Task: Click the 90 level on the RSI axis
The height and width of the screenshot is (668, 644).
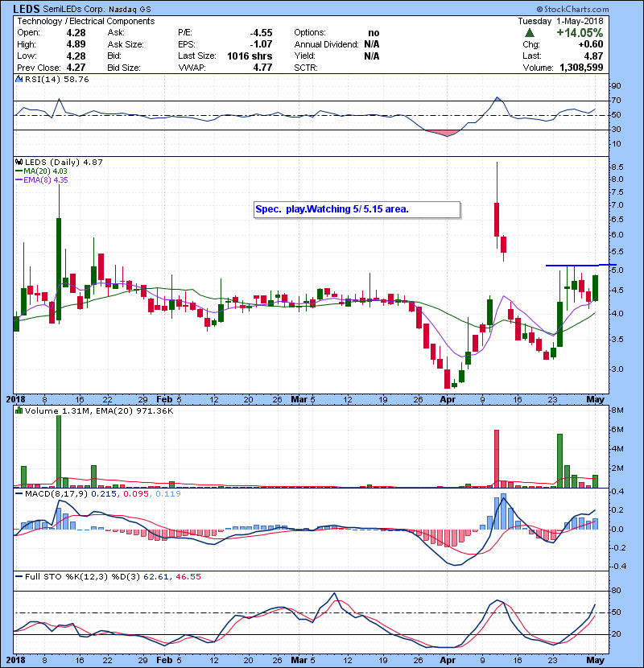Action: [x=617, y=85]
